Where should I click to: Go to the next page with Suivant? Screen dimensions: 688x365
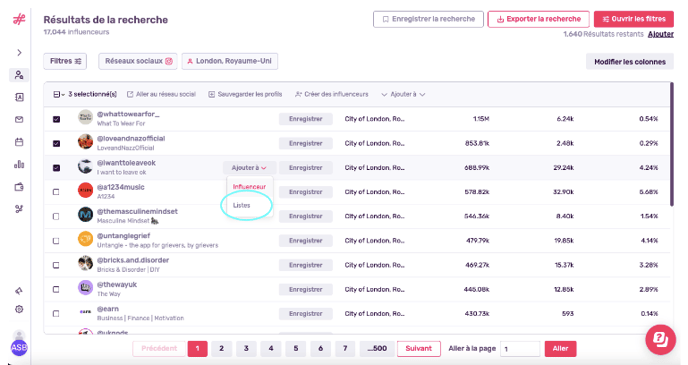[x=419, y=349]
